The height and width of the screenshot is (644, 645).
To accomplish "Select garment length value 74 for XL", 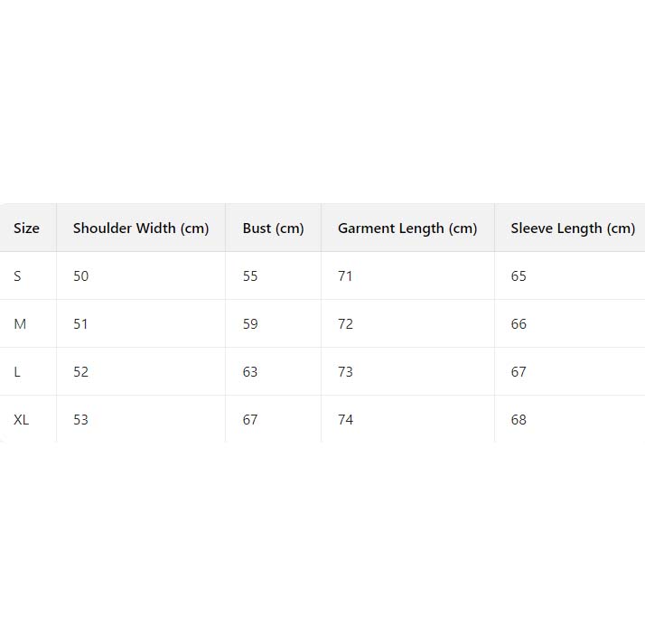I will click(x=345, y=420).
